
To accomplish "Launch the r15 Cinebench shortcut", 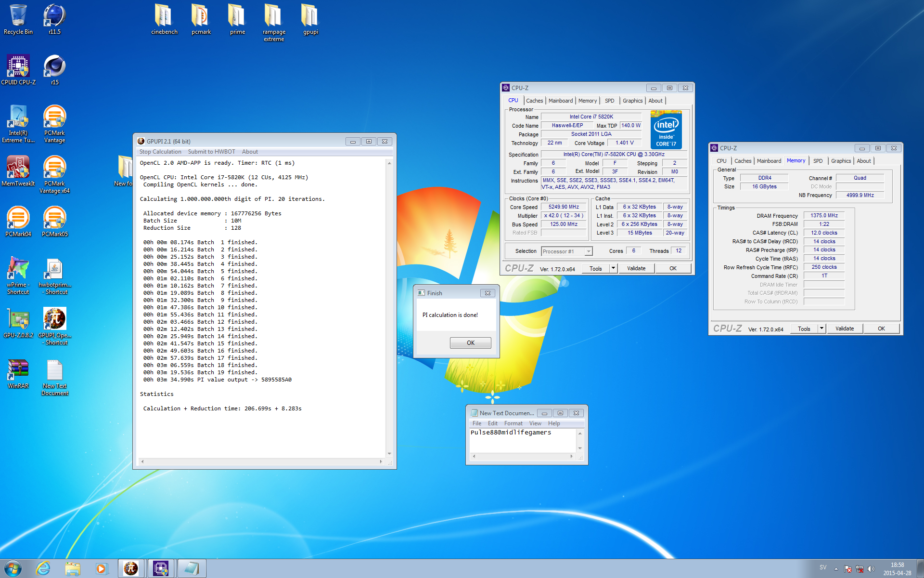I will click(x=54, y=70).
